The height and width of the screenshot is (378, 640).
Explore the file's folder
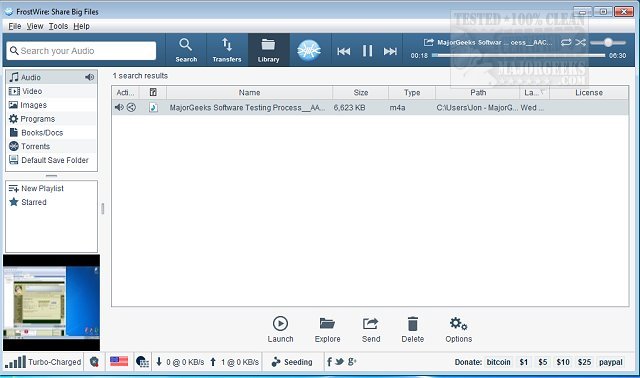(327, 329)
